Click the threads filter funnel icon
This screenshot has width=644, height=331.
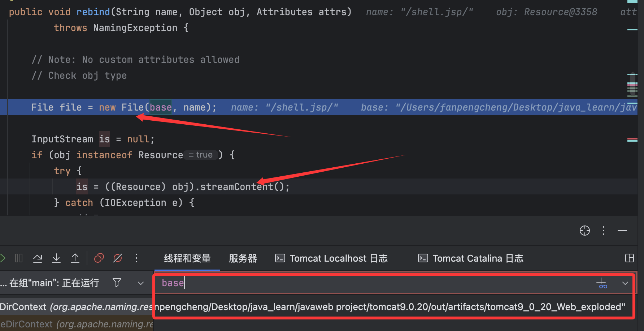117,283
